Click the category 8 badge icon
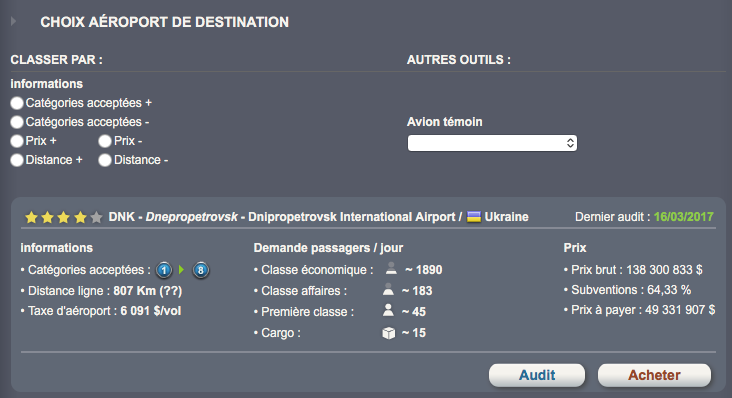The image size is (732, 398). click(201, 270)
